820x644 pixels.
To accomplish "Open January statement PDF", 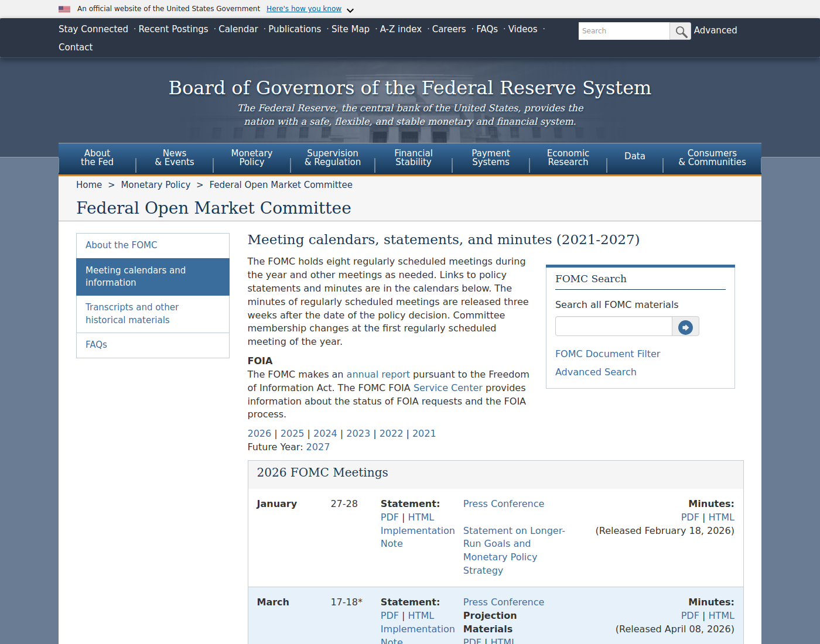I will (x=389, y=518).
